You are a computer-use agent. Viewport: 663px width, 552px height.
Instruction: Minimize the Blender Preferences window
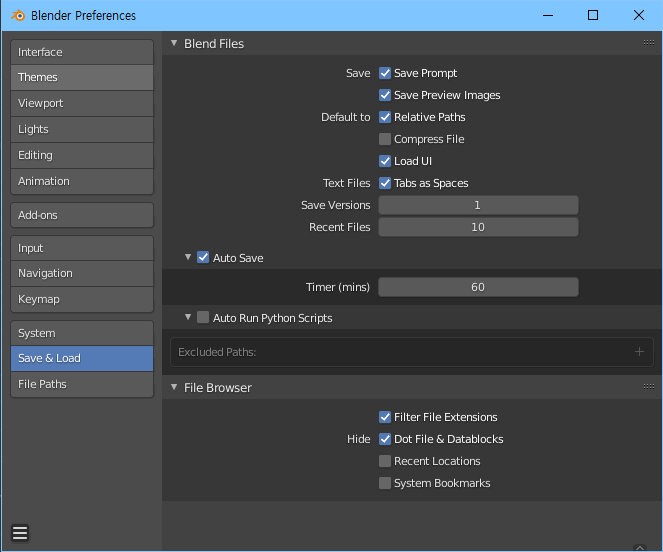click(548, 16)
